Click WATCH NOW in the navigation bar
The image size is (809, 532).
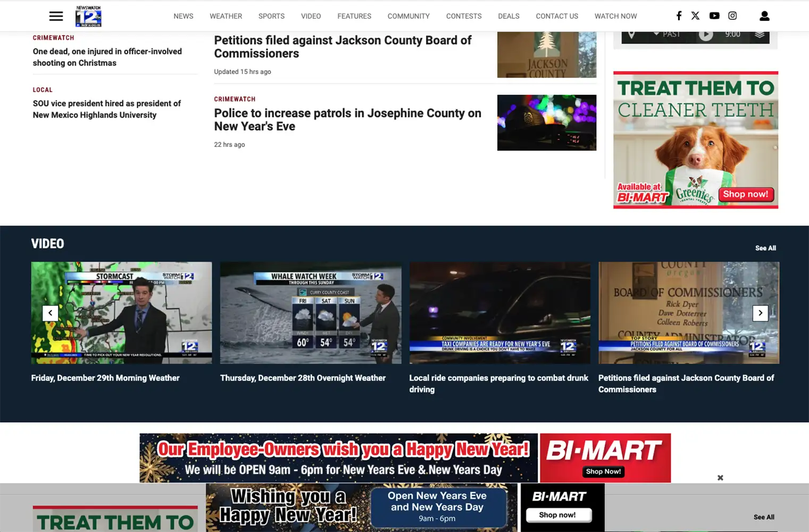(615, 16)
